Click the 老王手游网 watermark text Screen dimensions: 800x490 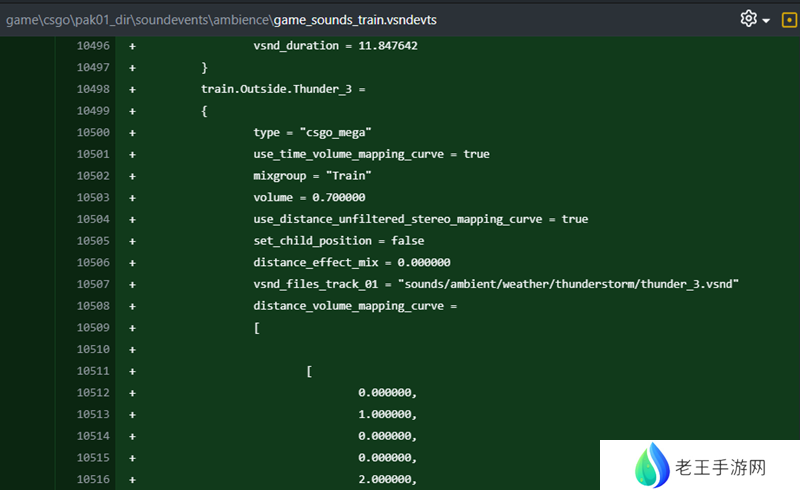point(721,467)
